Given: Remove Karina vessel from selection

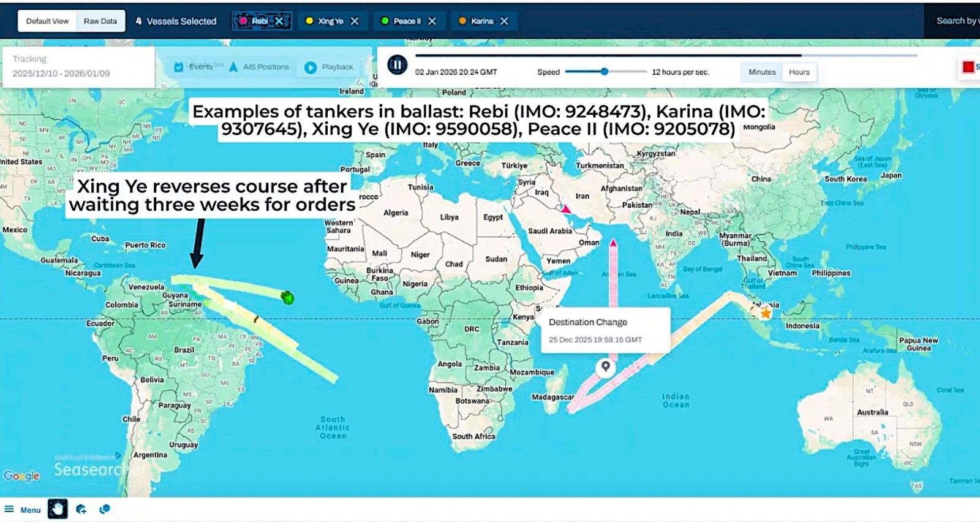Looking at the screenshot, I should (x=504, y=21).
